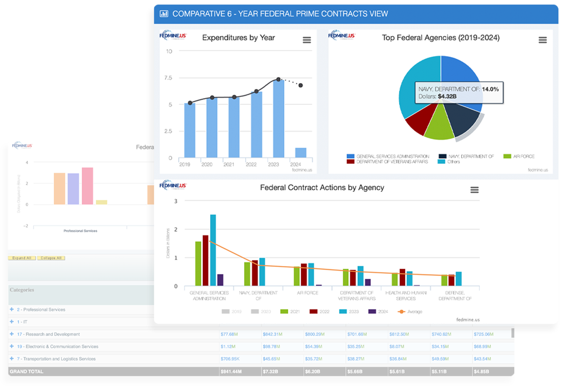
Task: Click Fedmine logo in Contract Actions chart
Action: pyautogui.click(x=173, y=185)
